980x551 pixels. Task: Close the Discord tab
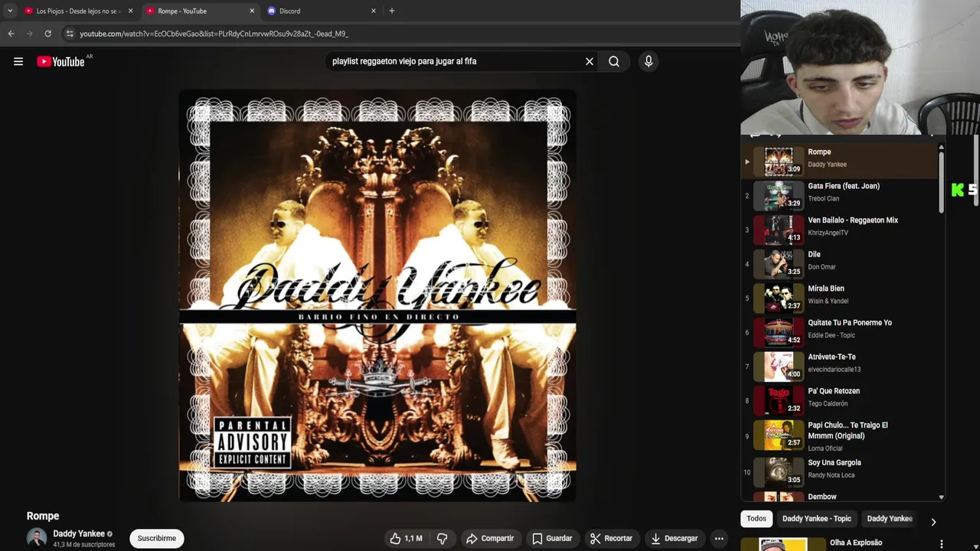[x=374, y=11]
